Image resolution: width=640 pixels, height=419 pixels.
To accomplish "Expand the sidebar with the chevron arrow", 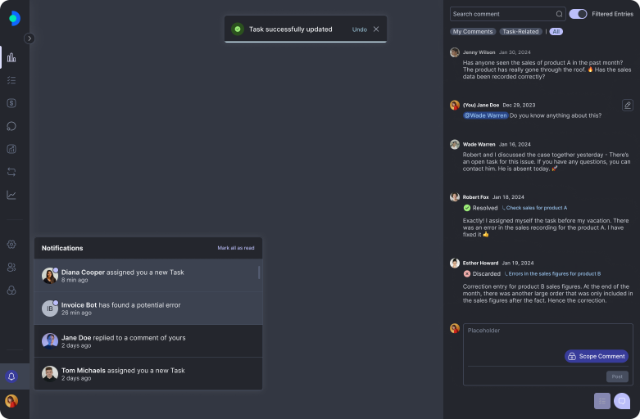I will (x=30, y=38).
